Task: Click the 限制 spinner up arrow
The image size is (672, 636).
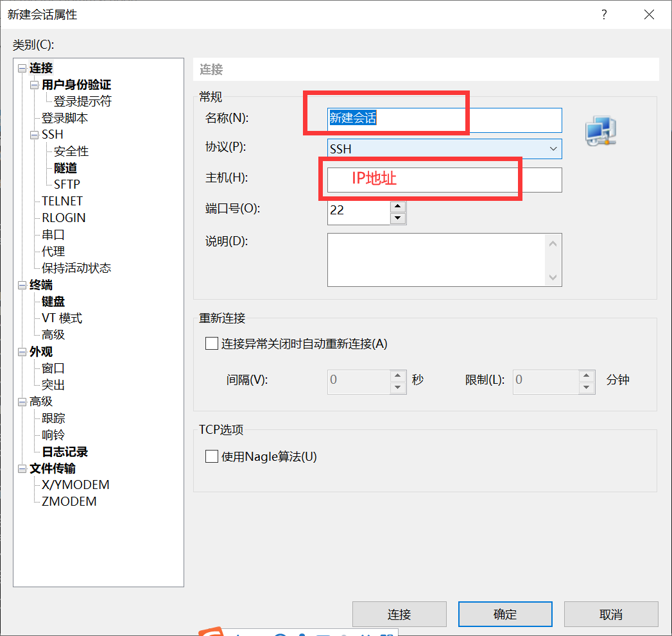Action: coord(586,376)
